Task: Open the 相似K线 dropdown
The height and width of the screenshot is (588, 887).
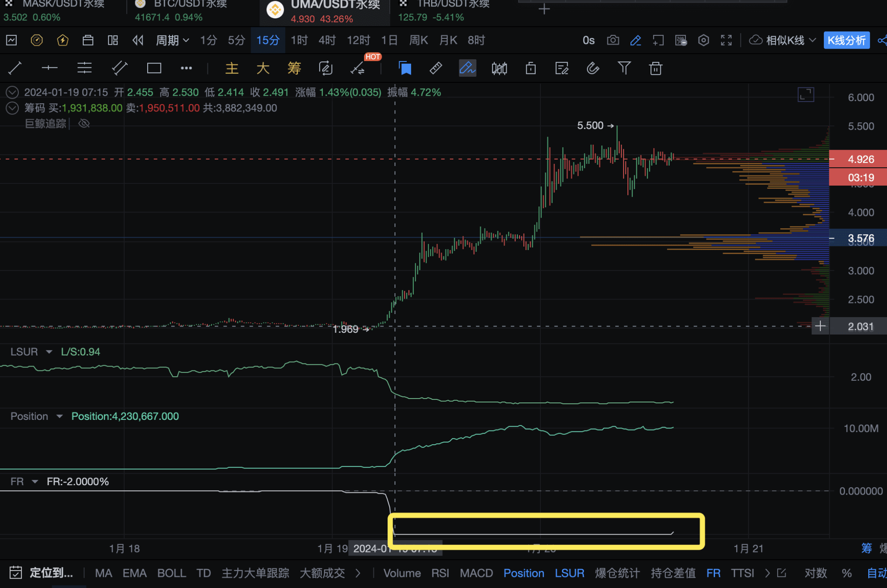Action: [783, 40]
